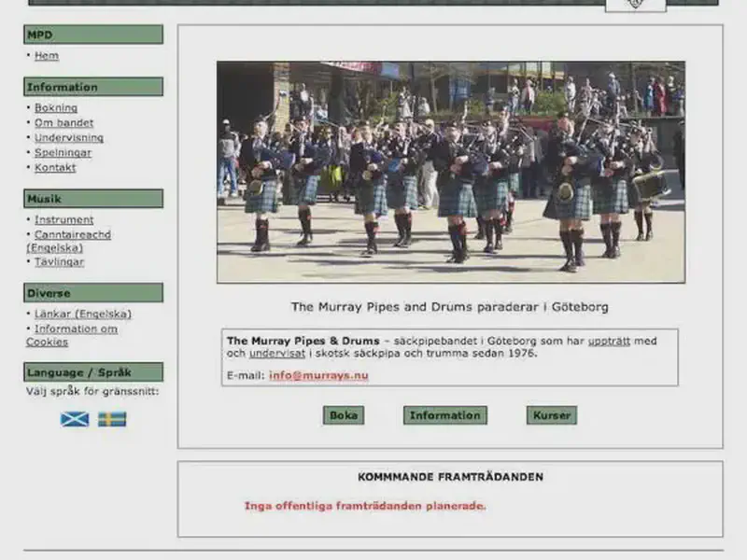Click the Murray Pipes and Drums paraderar caption
Screen dimensions: 747x560
[450, 307]
